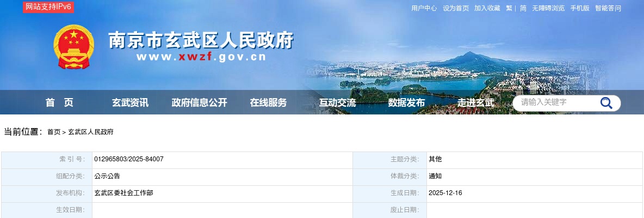Open the 在线服务 menu item
This screenshot has height=218, width=644.
(x=268, y=103)
